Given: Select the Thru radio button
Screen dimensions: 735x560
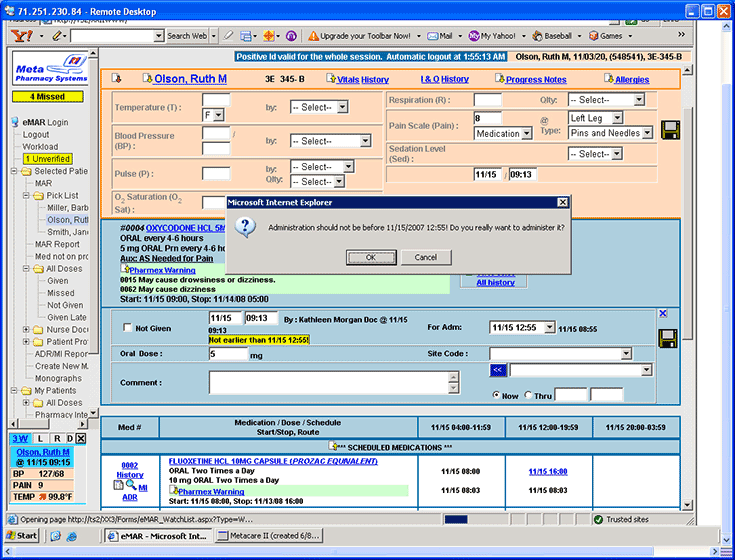Looking at the screenshot, I should (529, 395).
